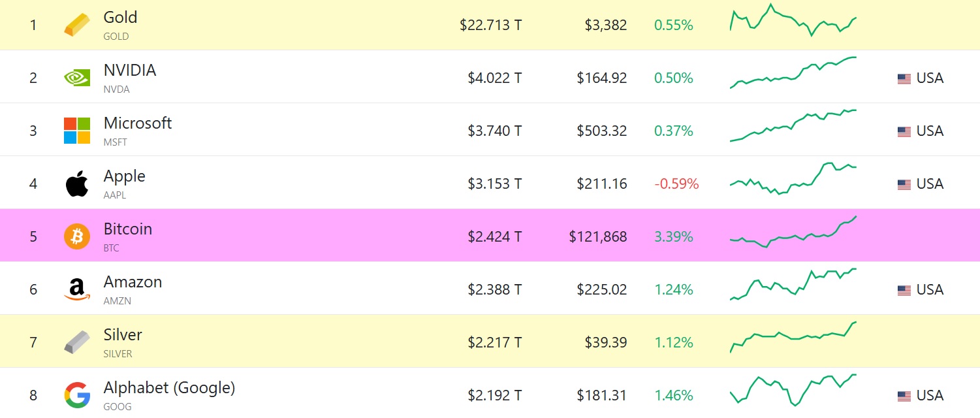Viewport: 980px width, 418px height.
Task: Click the Apple price trend chart
Action: 793,178
